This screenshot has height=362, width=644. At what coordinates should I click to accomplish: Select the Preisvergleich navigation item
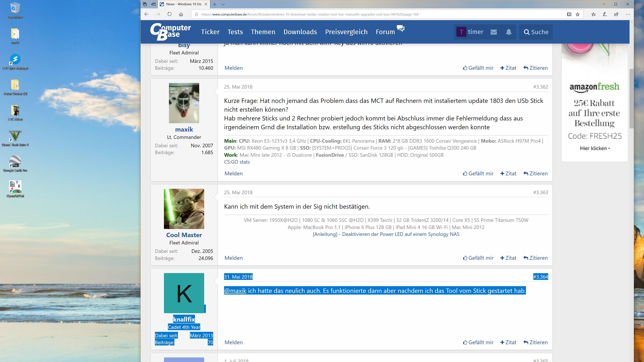(346, 32)
